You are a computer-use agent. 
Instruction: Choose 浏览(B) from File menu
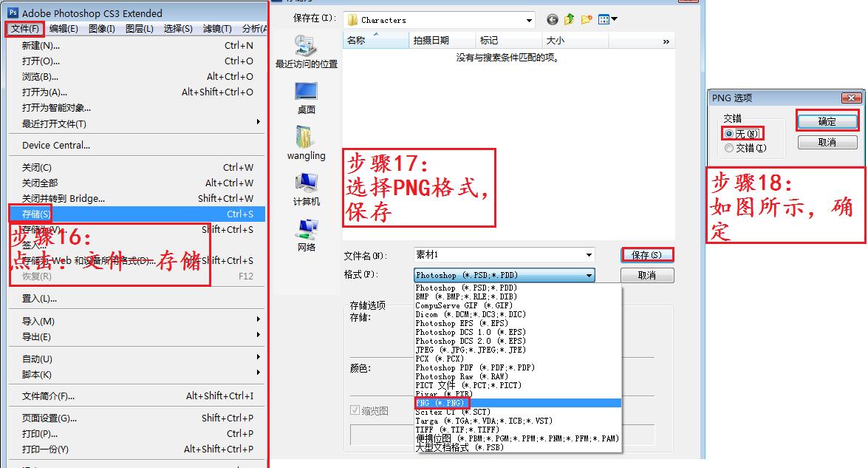coord(137,76)
